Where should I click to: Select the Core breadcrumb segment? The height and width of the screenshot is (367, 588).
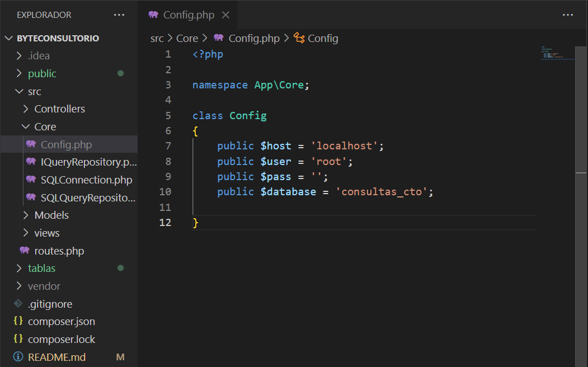pyautogui.click(x=187, y=39)
